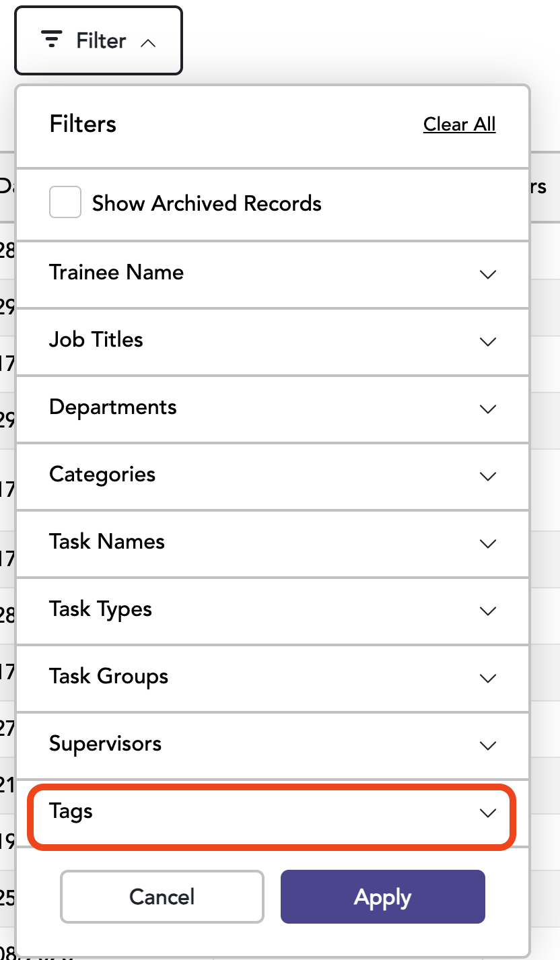
Task: Select the Task Types filter label
Action: click(x=101, y=609)
